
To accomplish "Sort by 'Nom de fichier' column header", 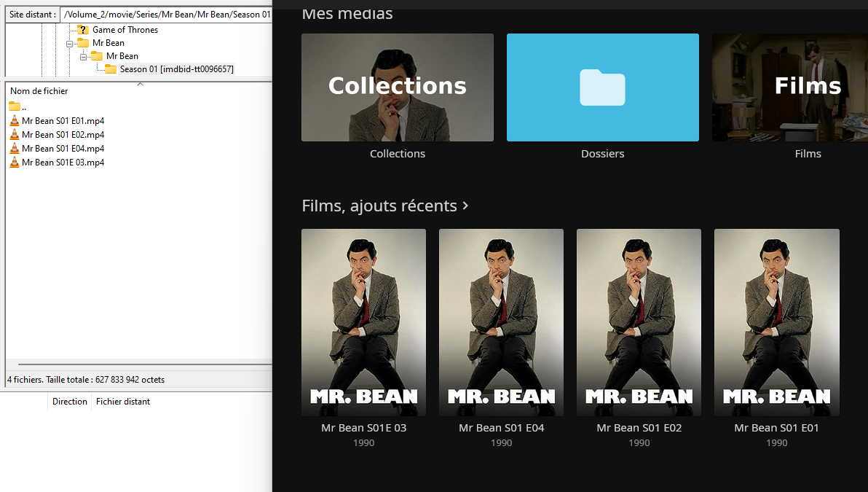I will [39, 91].
